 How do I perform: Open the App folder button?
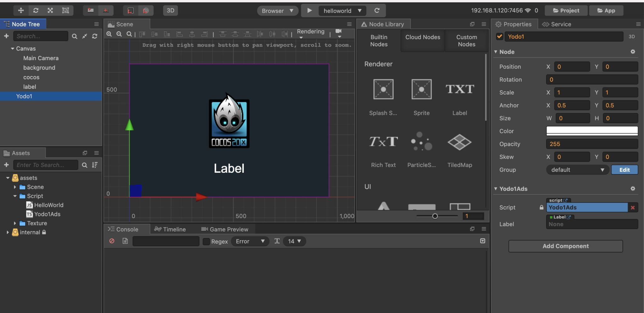pyautogui.click(x=606, y=10)
